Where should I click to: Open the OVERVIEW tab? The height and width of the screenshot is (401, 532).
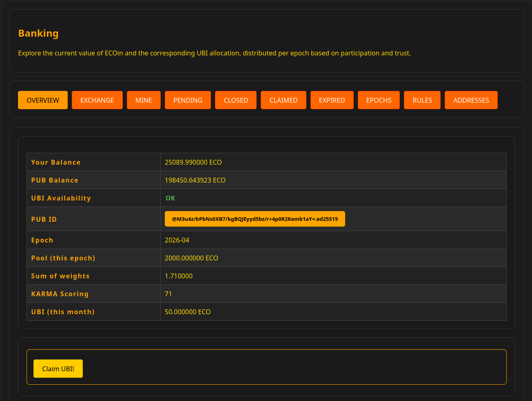coord(43,100)
